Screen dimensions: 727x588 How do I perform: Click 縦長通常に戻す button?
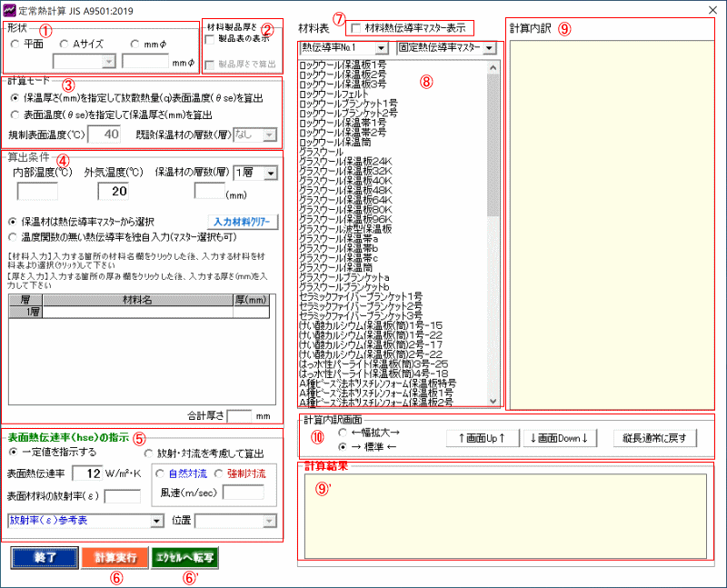tap(655, 438)
